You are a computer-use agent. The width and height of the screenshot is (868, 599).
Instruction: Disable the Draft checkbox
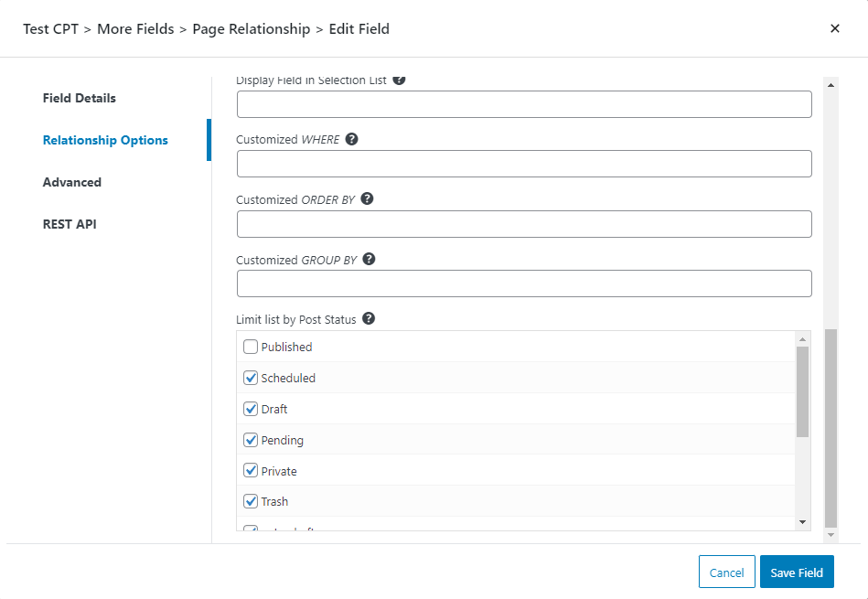[x=251, y=409]
